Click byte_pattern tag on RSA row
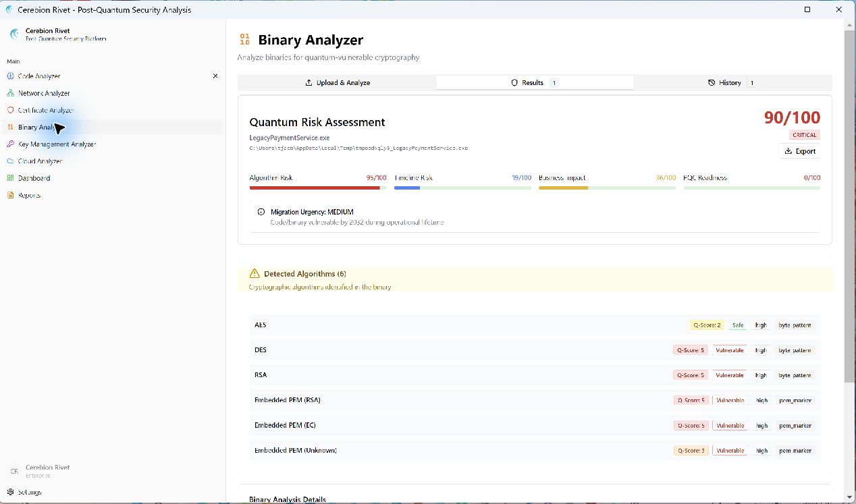Image resolution: width=856 pixels, height=504 pixels. pos(795,375)
